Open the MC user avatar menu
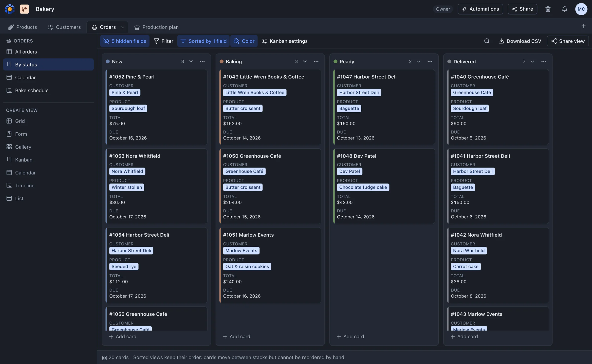Viewport: 592px width, 364px height. pos(581,9)
